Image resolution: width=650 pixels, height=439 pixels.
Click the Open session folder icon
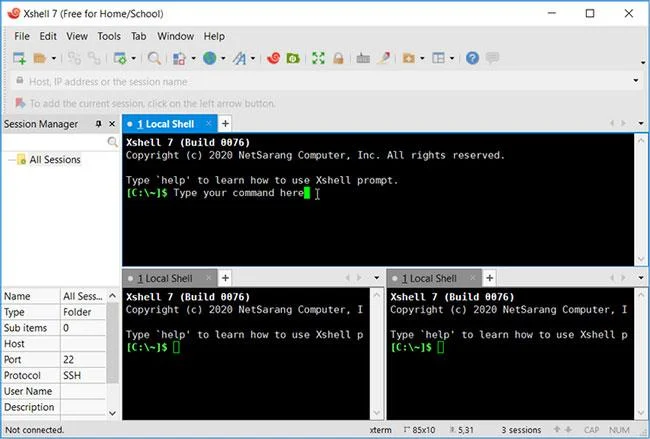40,58
